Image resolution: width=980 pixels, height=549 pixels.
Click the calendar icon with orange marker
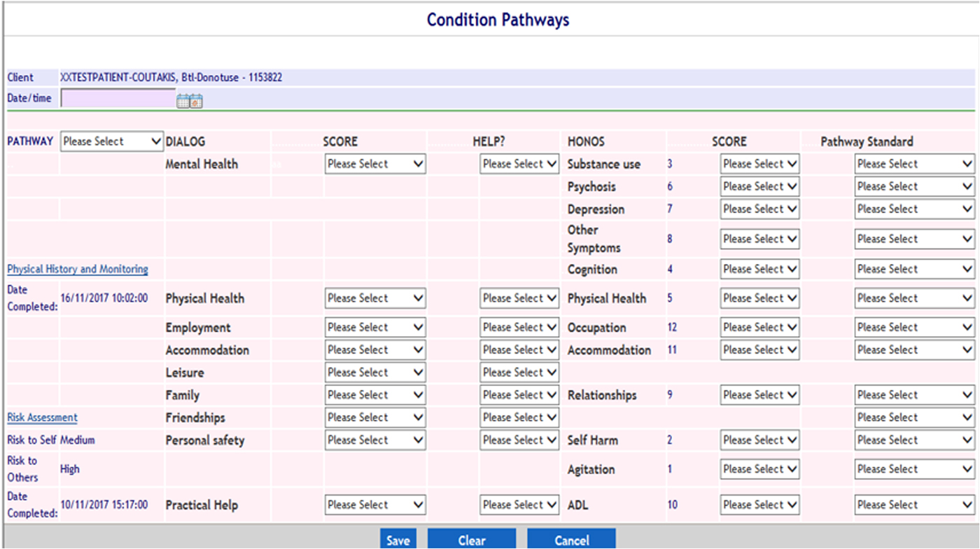click(x=196, y=102)
